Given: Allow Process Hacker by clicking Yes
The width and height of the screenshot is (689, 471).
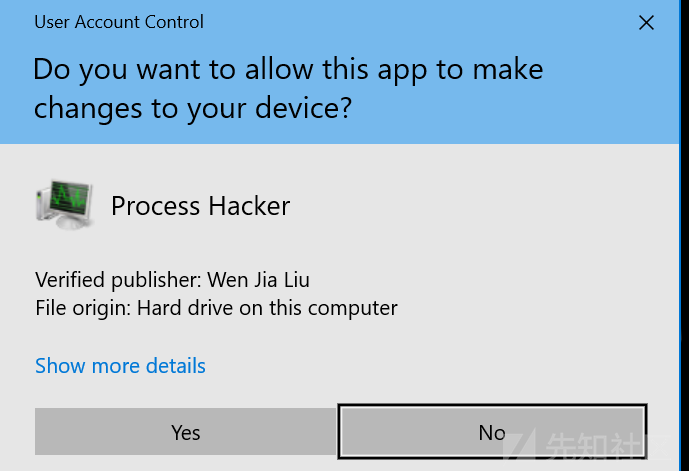Looking at the screenshot, I should click(x=186, y=431).
